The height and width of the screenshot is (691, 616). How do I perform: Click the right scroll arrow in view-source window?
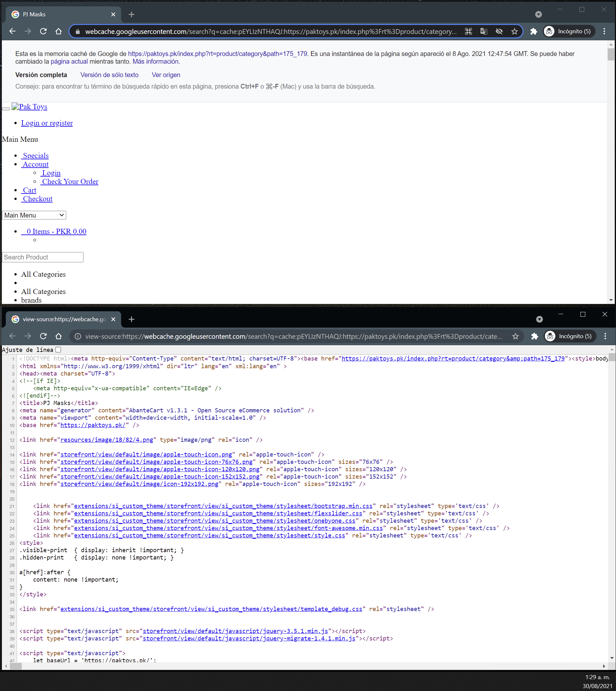click(x=604, y=666)
